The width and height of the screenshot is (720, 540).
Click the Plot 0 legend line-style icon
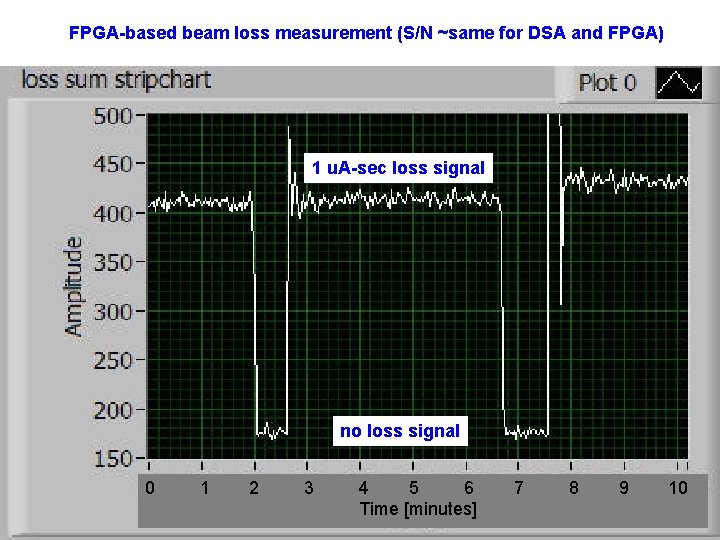[679, 83]
